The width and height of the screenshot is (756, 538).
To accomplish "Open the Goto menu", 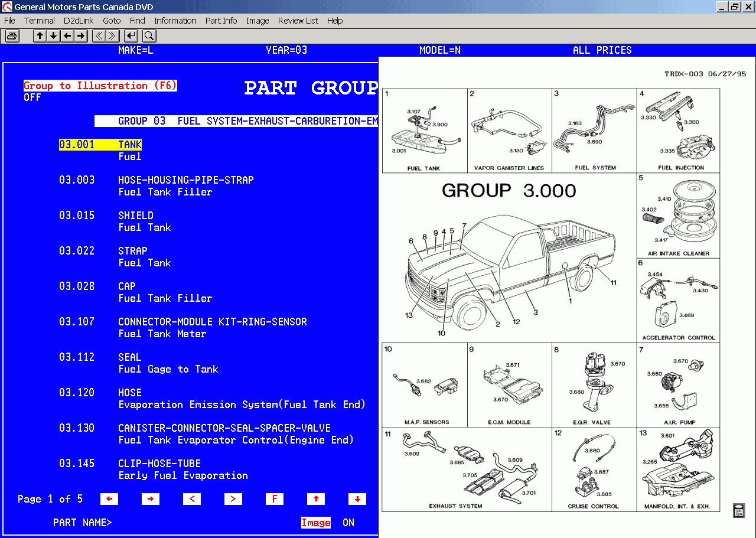I will tap(112, 21).
